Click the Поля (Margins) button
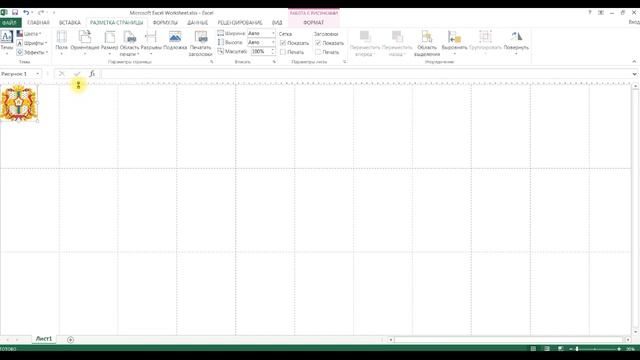 pyautogui.click(x=62, y=43)
